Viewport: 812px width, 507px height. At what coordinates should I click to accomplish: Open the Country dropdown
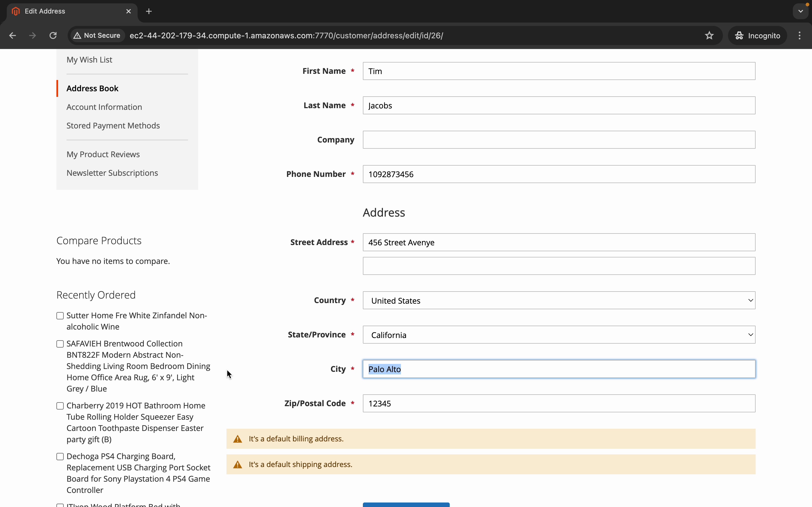click(559, 301)
